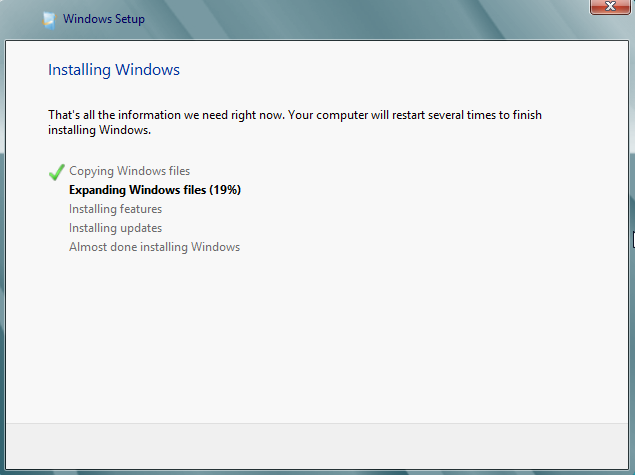Click 'Expanding Windows files (19%)' progress text
This screenshot has width=635, height=475.
pos(155,190)
